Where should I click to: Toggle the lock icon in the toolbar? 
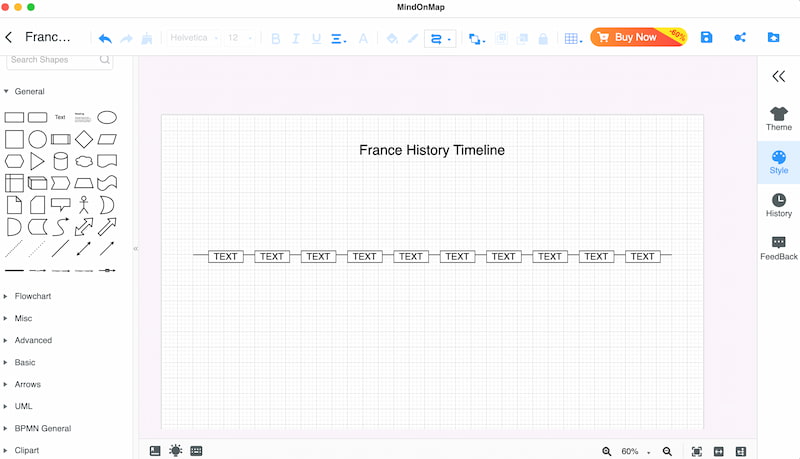(543, 38)
